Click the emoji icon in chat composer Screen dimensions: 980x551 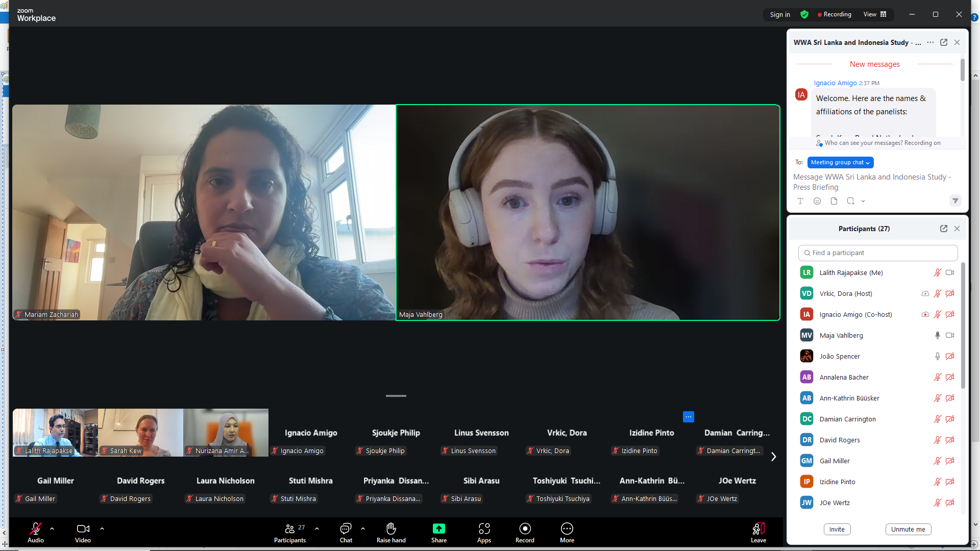coord(817,201)
